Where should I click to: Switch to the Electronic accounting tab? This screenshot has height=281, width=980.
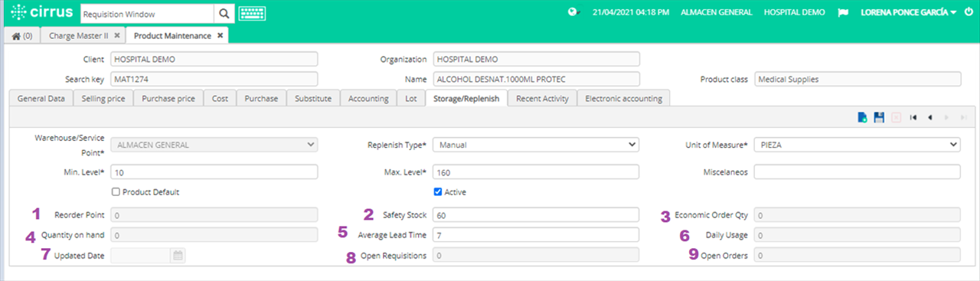coord(624,98)
